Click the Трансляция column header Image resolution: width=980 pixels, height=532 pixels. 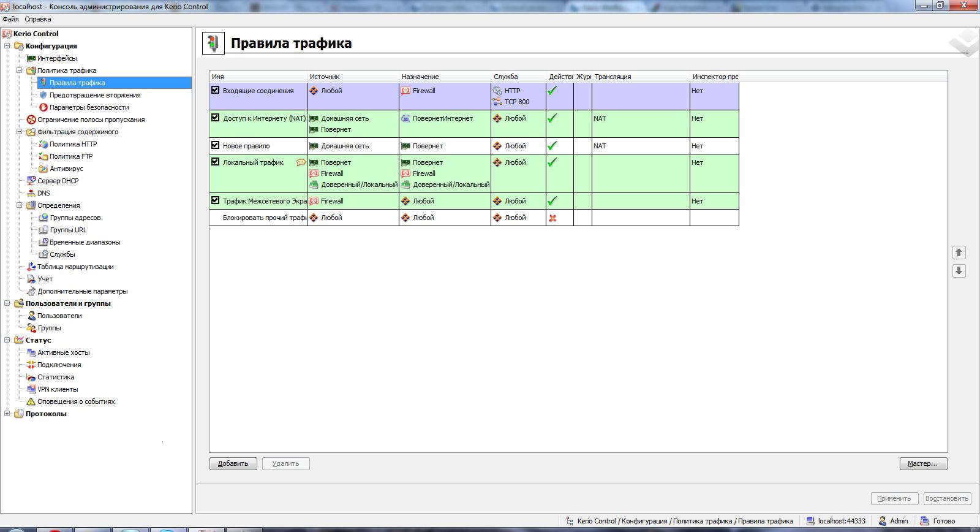[641, 77]
